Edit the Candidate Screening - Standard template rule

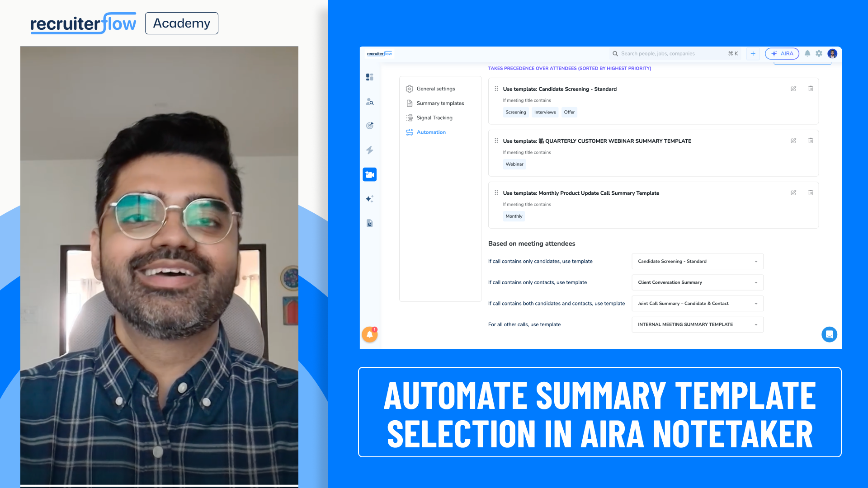tap(793, 89)
